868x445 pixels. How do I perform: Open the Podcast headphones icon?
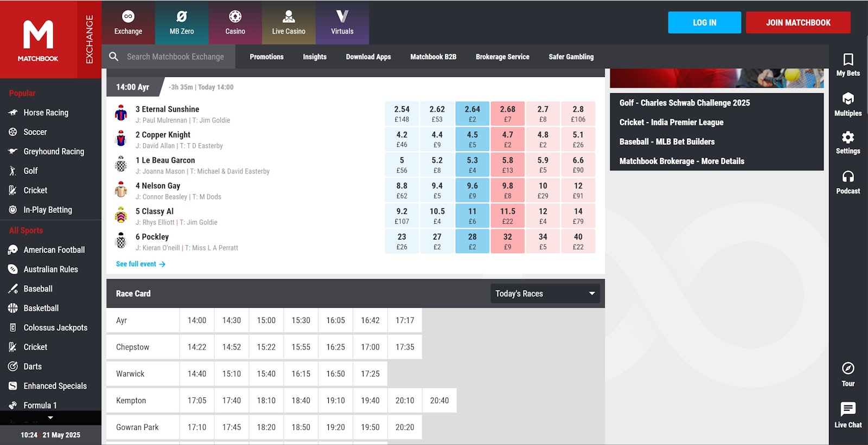[x=848, y=177]
